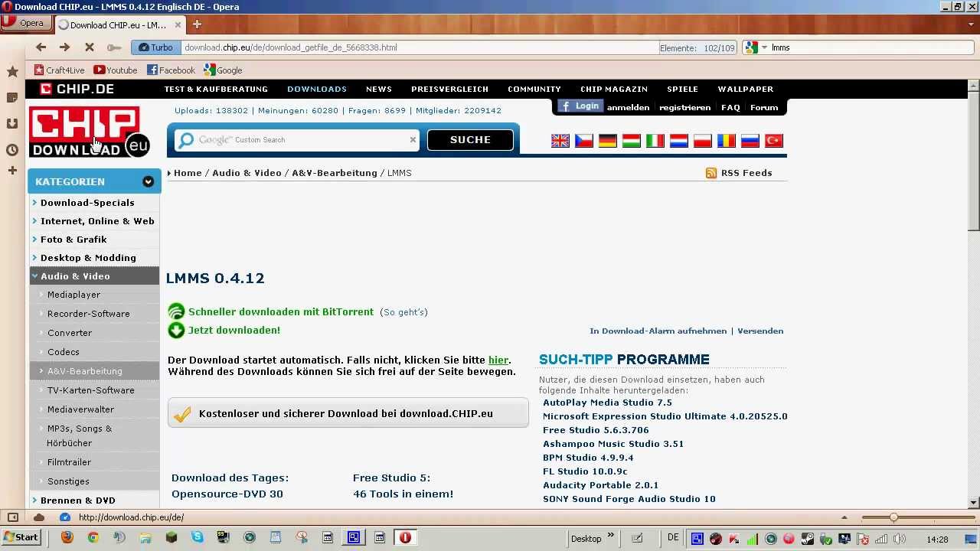Select the Czech flag
Screen dimensions: 980x551
(x=584, y=141)
